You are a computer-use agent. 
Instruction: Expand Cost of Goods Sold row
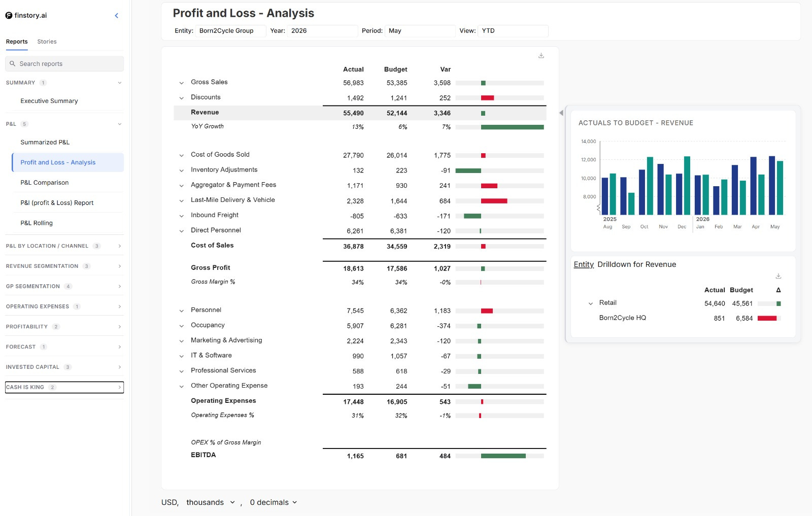(x=181, y=155)
